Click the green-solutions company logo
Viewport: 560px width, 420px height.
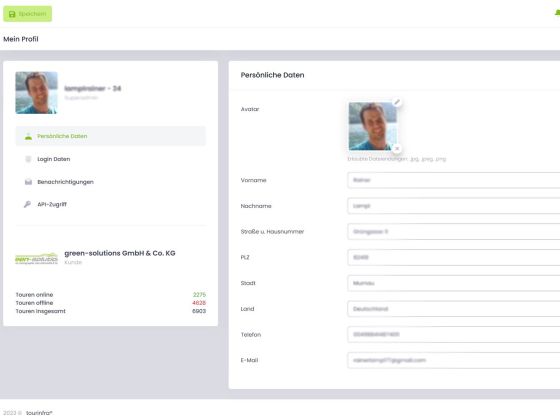tap(36, 258)
